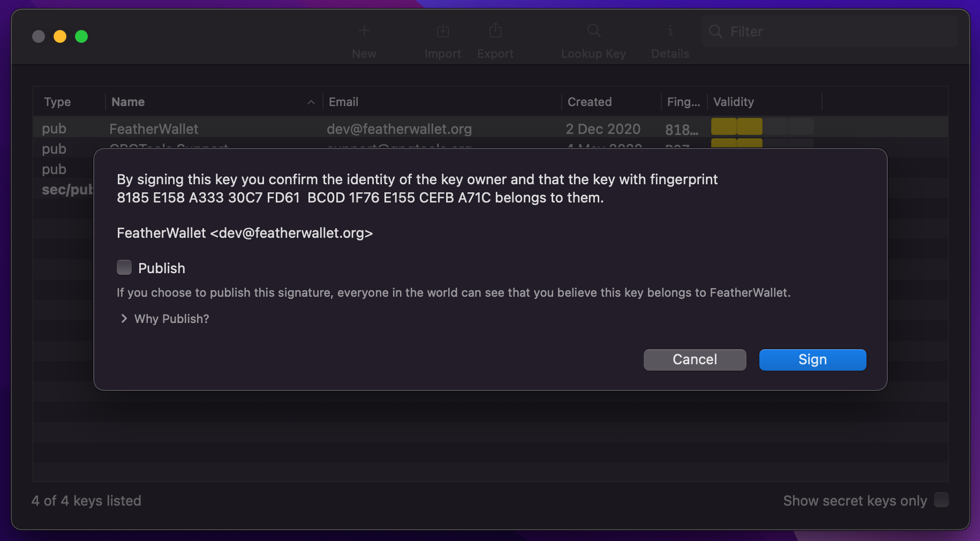Toggle Name column sort arrow

[x=311, y=102]
